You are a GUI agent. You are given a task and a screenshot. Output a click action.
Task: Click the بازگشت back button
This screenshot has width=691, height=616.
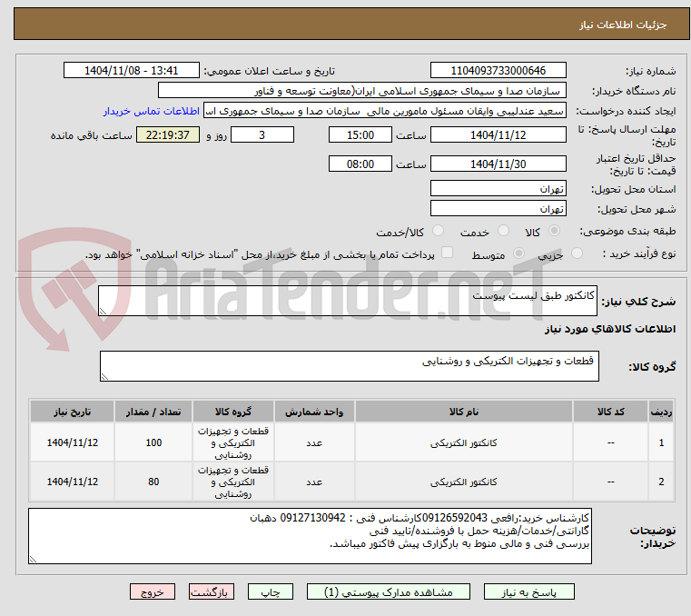pyautogui.click(x=211, y=591)
